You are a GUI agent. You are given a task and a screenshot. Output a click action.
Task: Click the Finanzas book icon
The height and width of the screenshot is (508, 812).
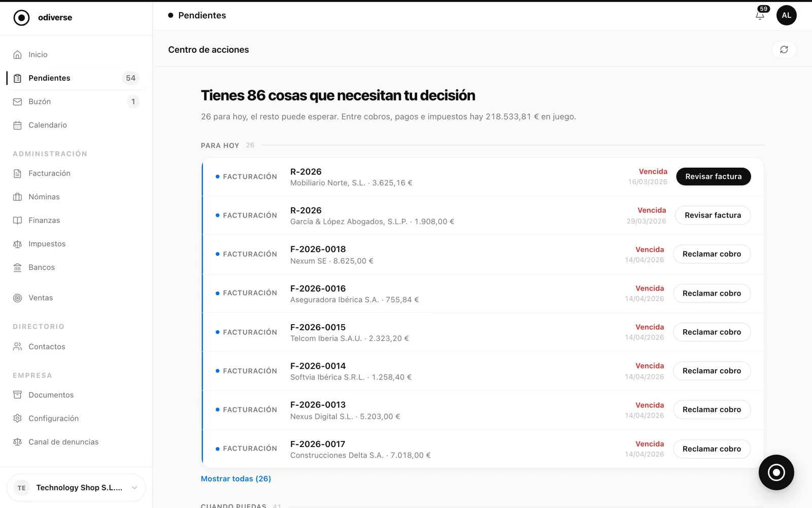click(17, 220)
